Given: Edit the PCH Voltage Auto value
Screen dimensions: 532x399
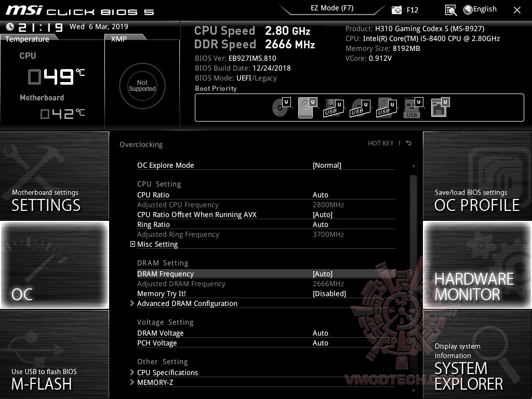Looking at the screenshot, I should click(x=320, y=343).
